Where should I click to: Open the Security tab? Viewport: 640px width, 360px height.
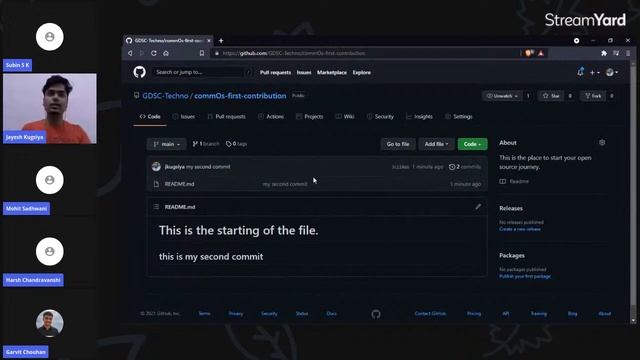click(380, 117)
